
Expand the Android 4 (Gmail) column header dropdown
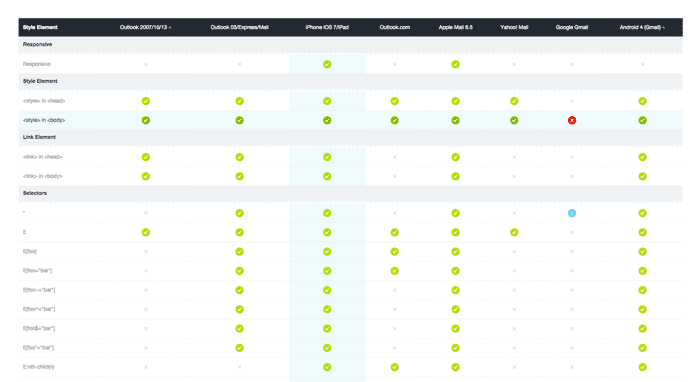tap(664, 28)
